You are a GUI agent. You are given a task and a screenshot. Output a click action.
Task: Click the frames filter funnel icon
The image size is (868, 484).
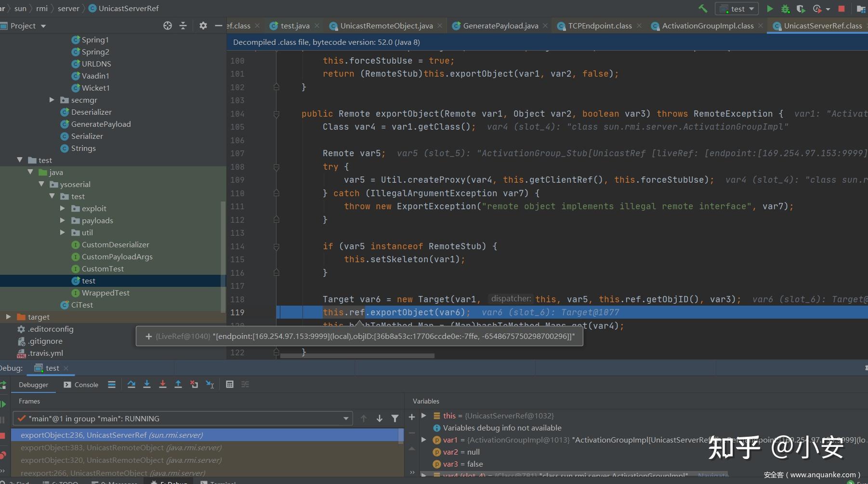(x=395, y=418)
